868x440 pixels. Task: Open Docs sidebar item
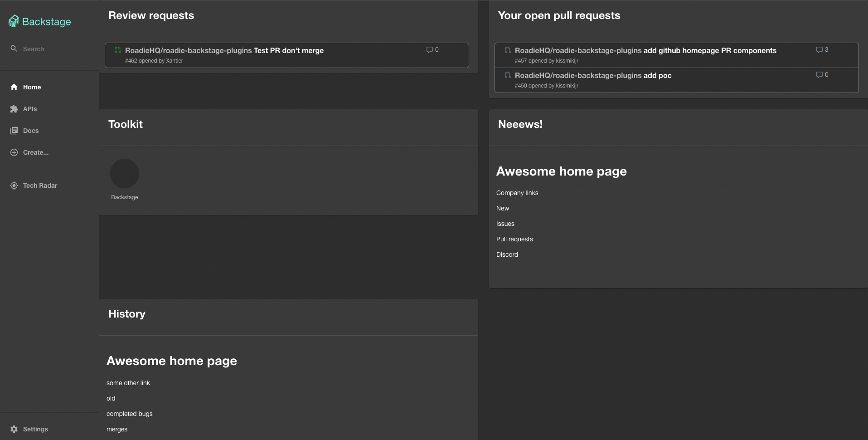(49, 131)
